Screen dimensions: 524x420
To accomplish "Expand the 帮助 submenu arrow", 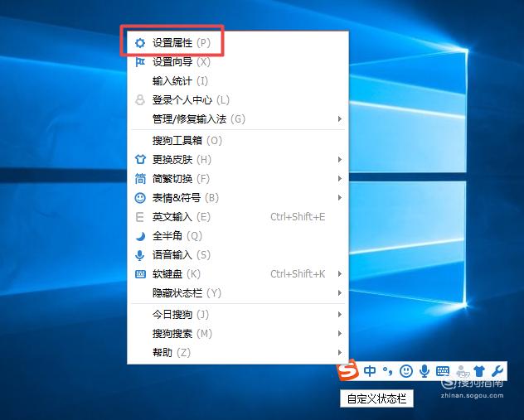I will (340, 353).
